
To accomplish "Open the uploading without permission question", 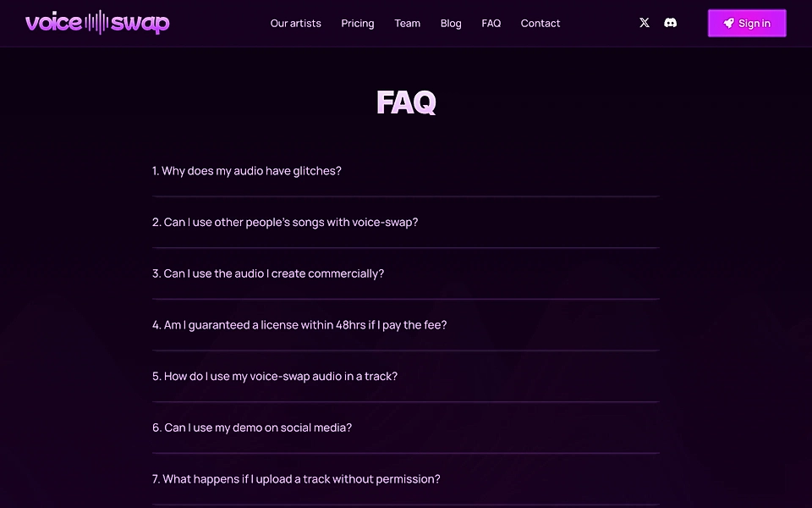I will click(x=296, y=478).
